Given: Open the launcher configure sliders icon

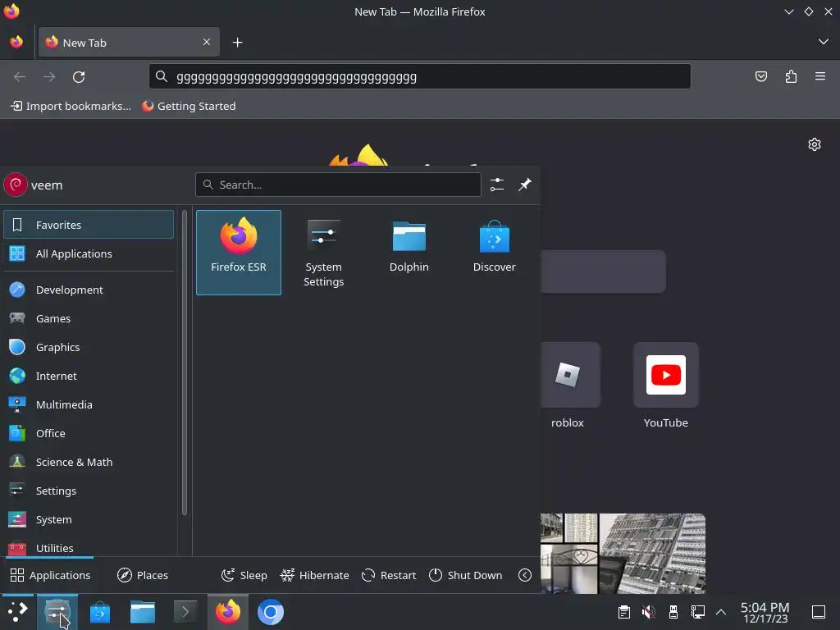Looking at the screenshot, I should click(x=497, y=185).
